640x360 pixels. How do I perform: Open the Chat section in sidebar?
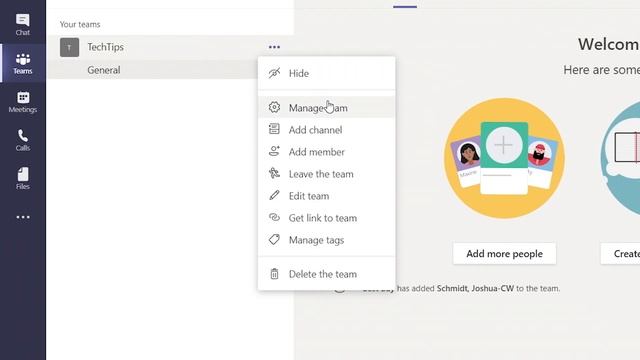coord(22,24)
